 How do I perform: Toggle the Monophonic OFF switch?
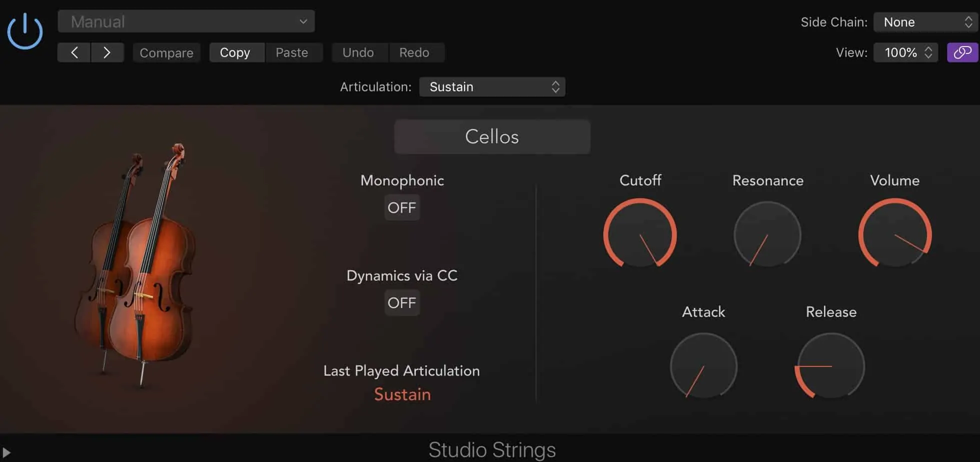point(402,207)
